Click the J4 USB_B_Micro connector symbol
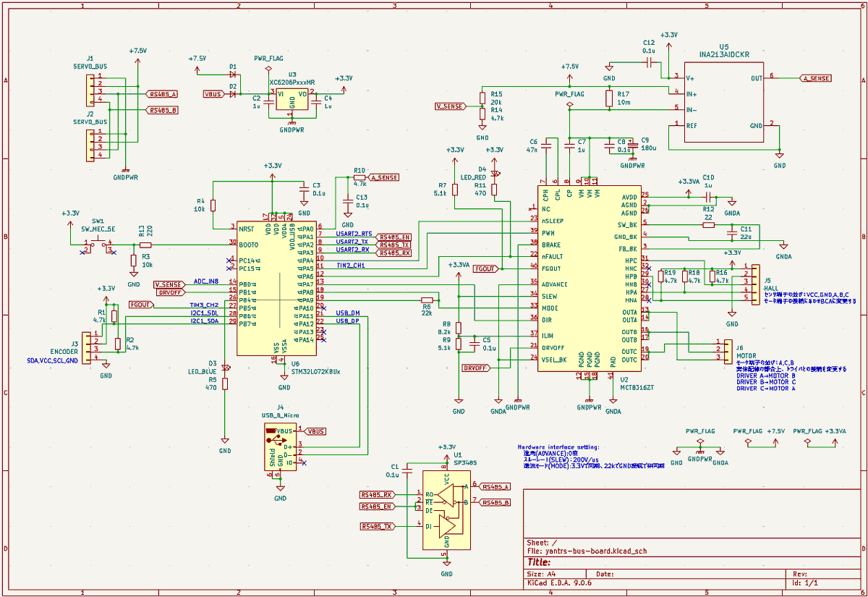 [x=280, y=447]
